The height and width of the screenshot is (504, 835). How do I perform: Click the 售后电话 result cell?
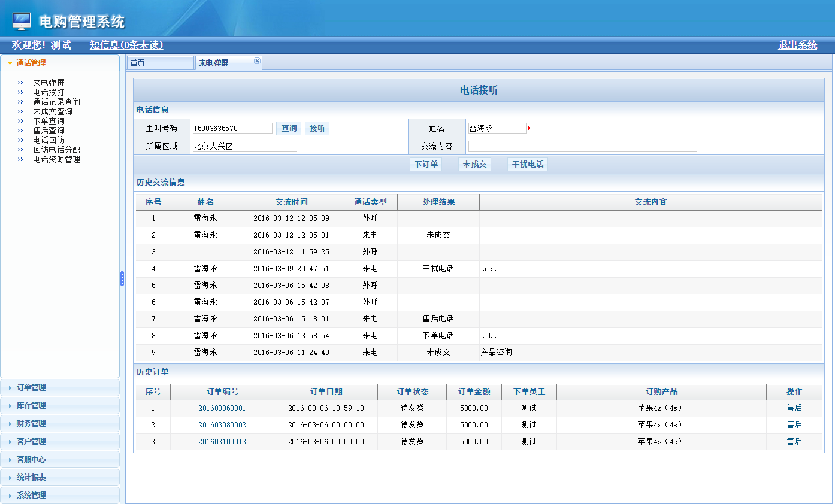point(438,319)
